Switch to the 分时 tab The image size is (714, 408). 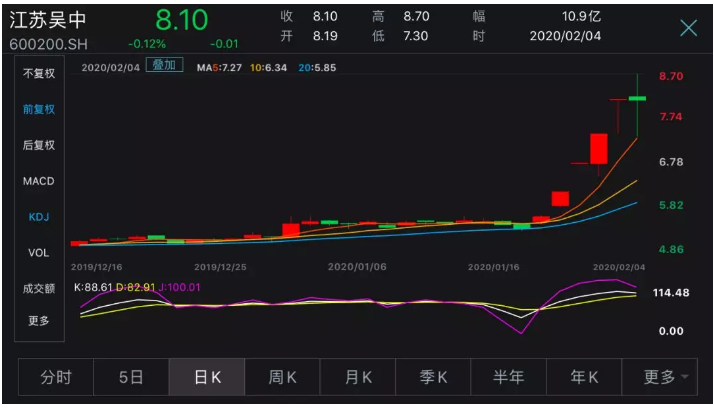(x=56, y=377)
